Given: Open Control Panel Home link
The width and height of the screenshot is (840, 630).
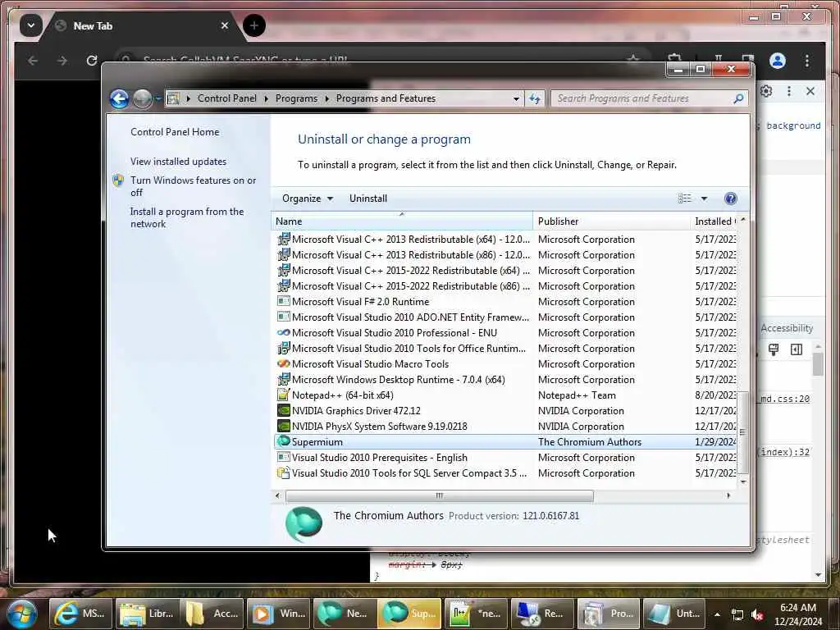Looking at the screenshot, I should point(175,132).
